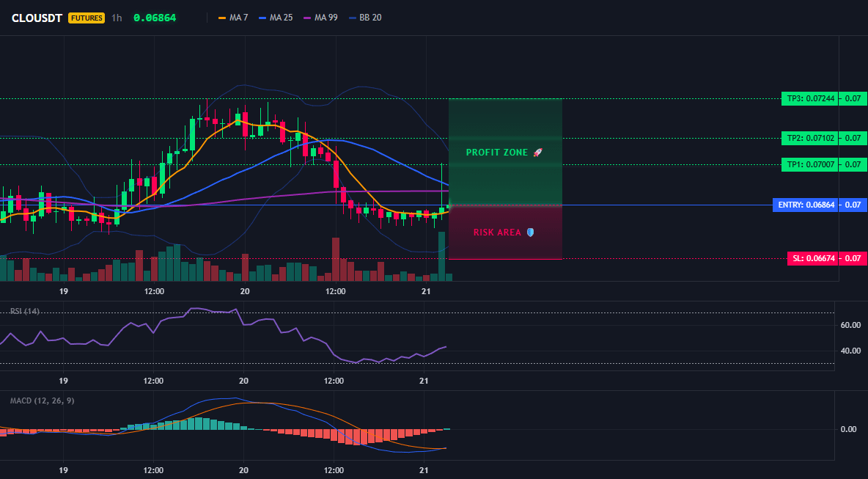The height and width of the screenshot is (479, 868).
Task: Click the PROFIT ZONE text
Action: click(x=497, y=153)
